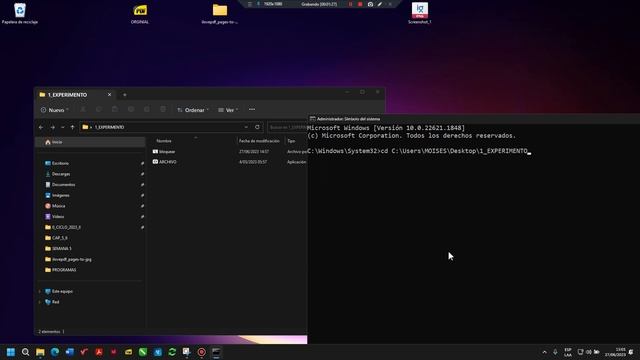Screen dimensions: 640x360
Task: Open Adobe Acrobat from the taskbar
Action: [99, 352]
